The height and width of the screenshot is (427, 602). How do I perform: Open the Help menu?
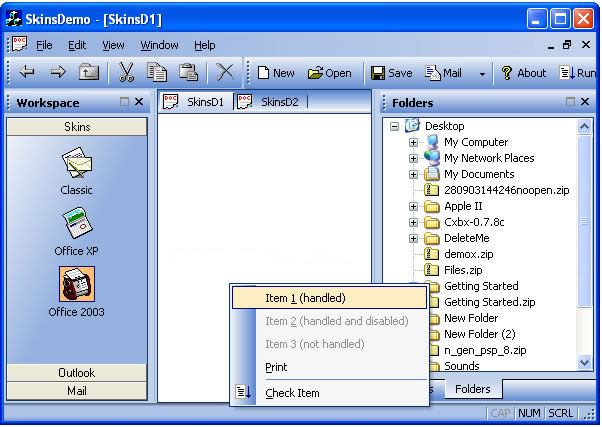205,45
